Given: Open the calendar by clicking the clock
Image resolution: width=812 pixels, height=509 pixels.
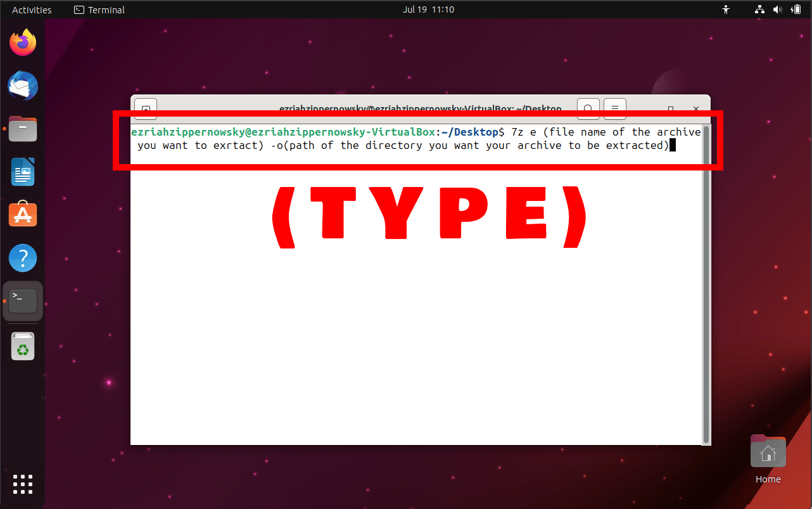Looking at the screenshot, I should (429, 10).
